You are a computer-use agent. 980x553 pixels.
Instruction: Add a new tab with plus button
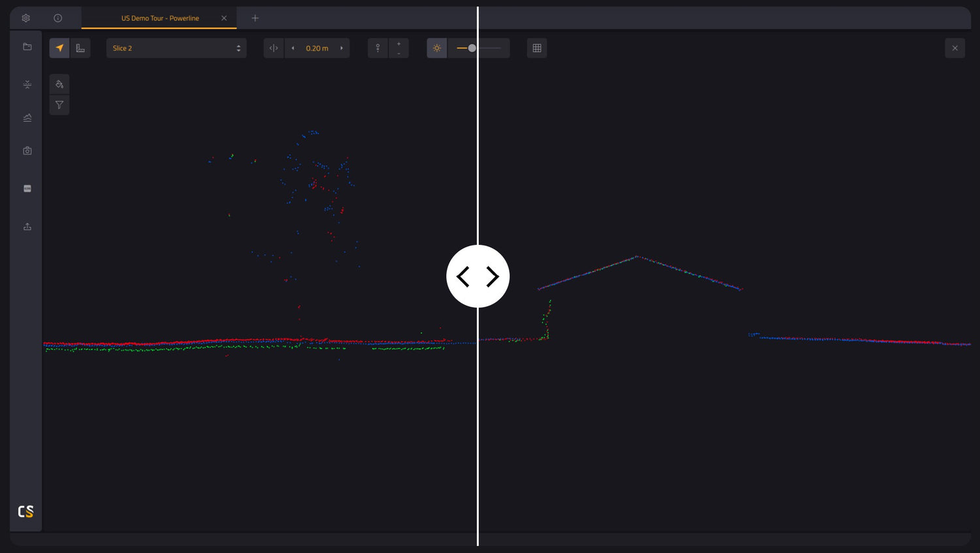[255, 18]
